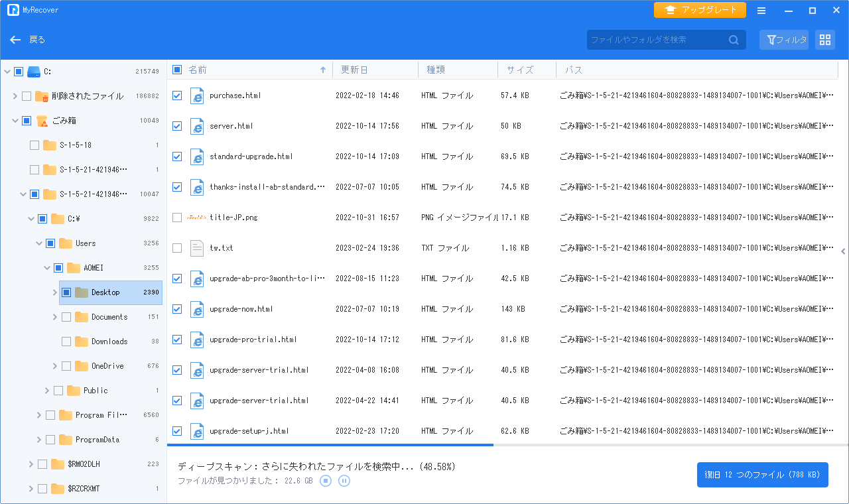Click the tw.txt file icon
The image size is (849, 504).
pos(196,248)
